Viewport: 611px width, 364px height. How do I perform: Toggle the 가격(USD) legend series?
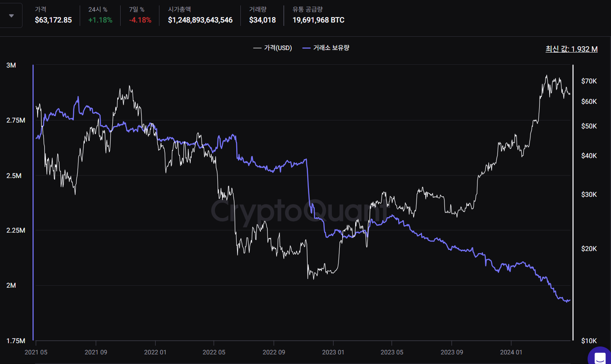click(x=273, y=48)
